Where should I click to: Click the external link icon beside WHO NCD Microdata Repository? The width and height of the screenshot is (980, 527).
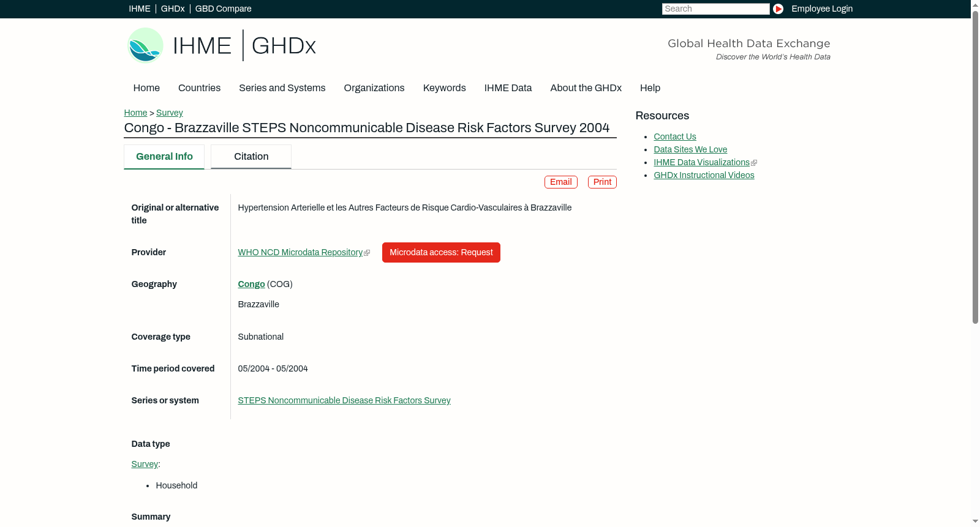[x=367, y=253]
